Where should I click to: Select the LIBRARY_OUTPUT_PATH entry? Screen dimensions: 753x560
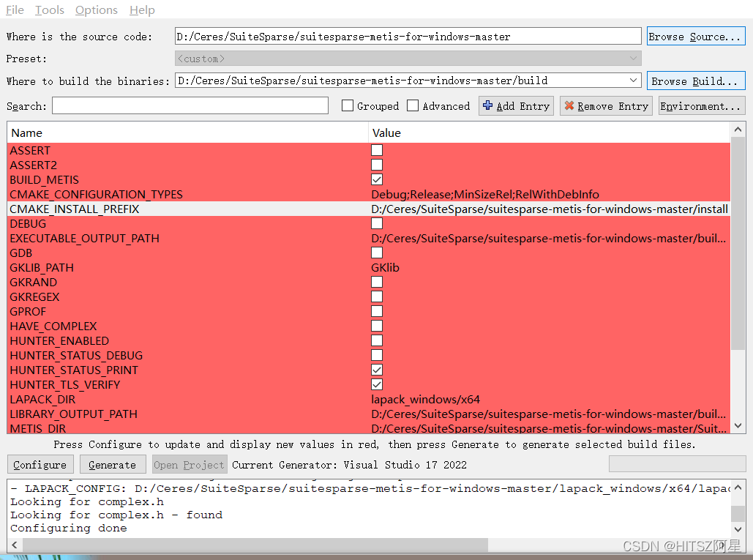point(73,414)
